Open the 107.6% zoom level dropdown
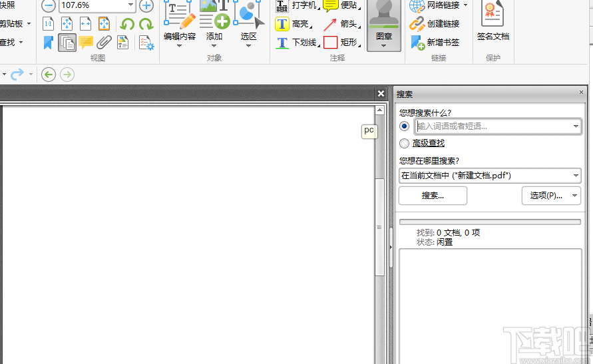The width and height of the screenshot is (593, 364). [x=130, y=5]
